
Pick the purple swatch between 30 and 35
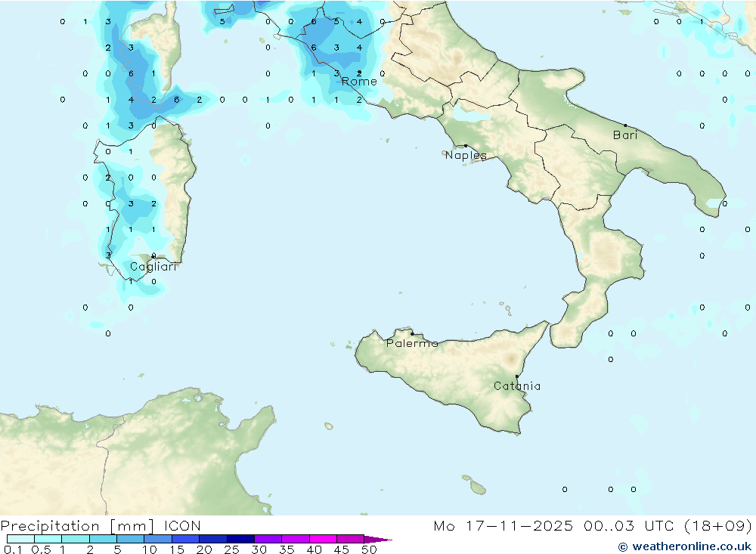(268, 539)
